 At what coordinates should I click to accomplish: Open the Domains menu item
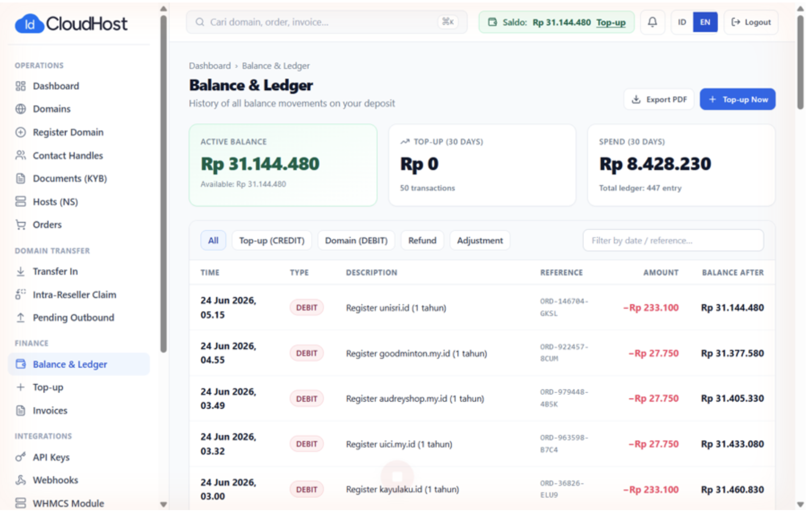point(79,109)
